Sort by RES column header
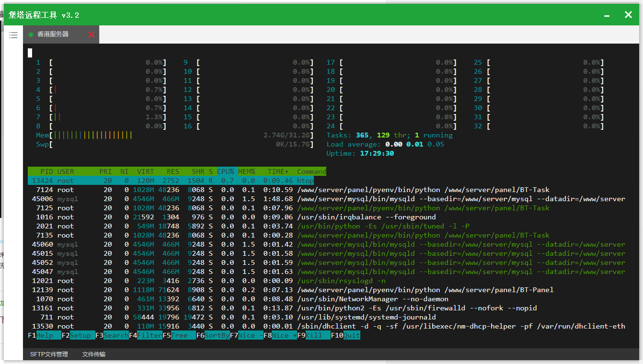Viewport: 643px width, 364px height. click(x=172, y=171)
